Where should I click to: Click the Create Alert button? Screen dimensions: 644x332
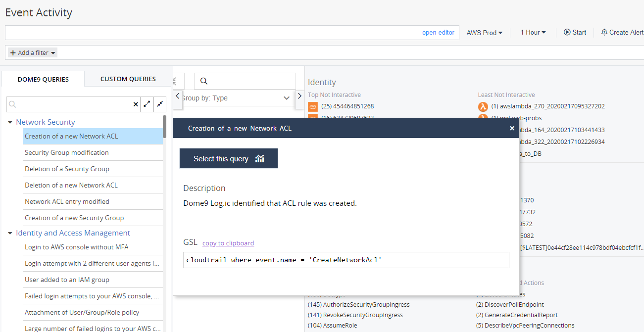622,33
